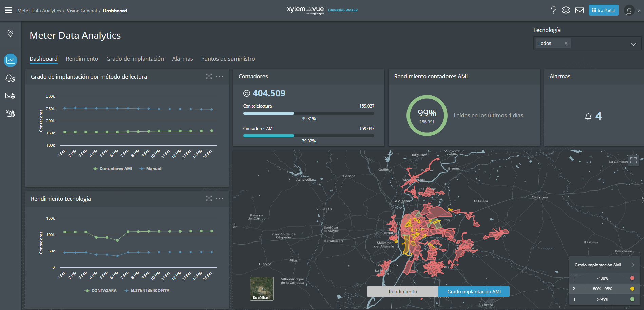Open the Alarmas tab
644x310 pixels.
(183, 59)
